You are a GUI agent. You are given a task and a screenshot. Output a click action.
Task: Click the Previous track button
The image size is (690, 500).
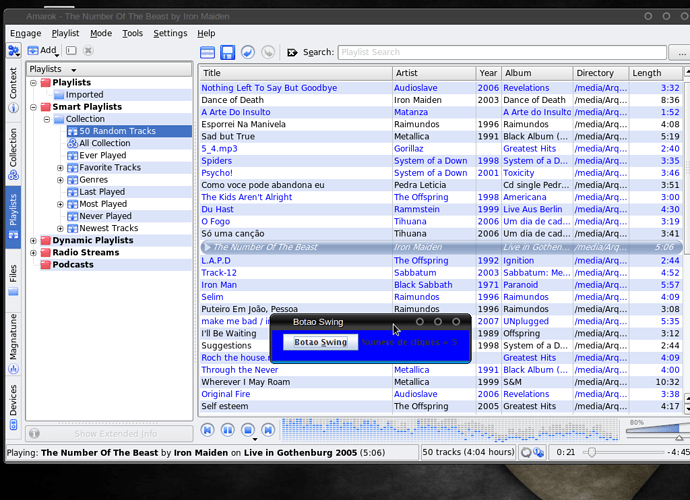point(207,430)
